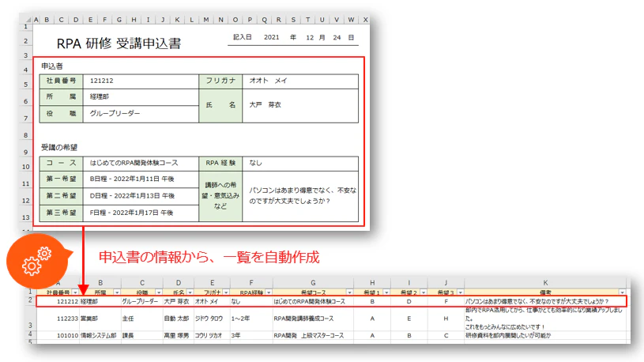Click list cell 112233 in 社員番号 column

[x=67, y=319]
